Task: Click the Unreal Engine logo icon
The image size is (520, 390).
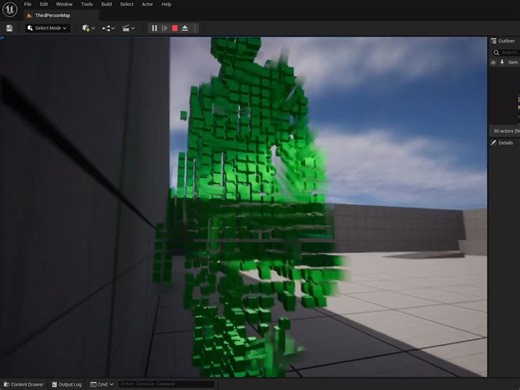Action: (x=10, y=9)
